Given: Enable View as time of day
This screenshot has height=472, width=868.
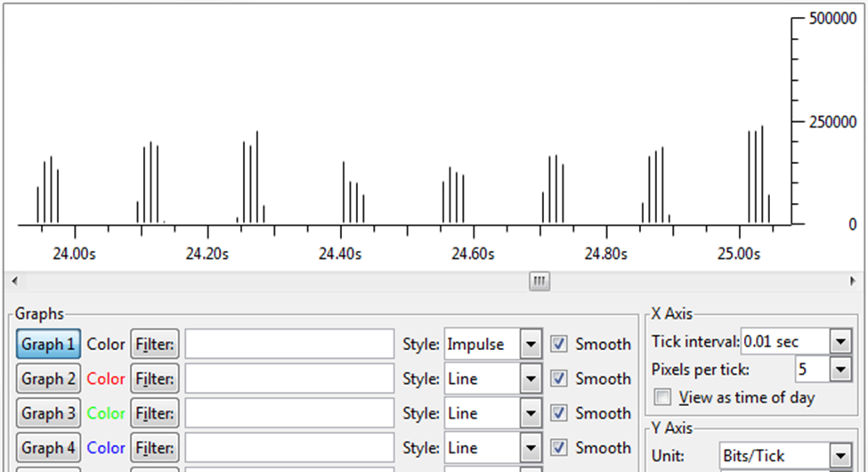Looking at the screenshot, I should [662, 397].
